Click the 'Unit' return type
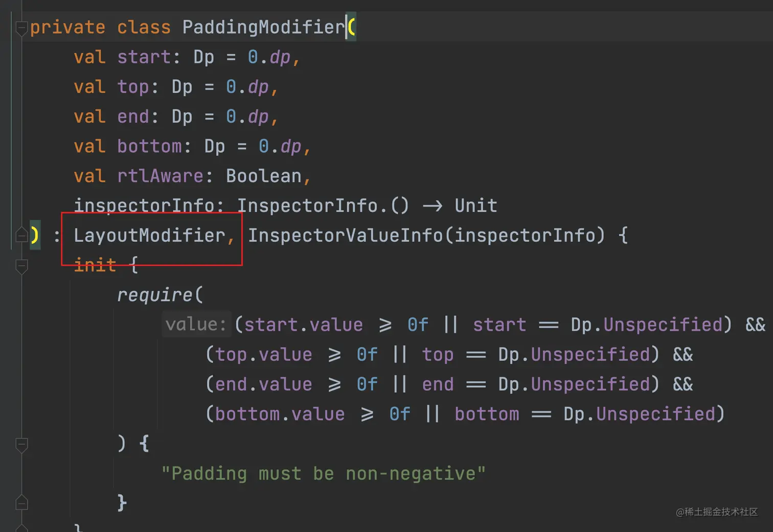The height and width of the screenshot is (532, 773). 476,205
